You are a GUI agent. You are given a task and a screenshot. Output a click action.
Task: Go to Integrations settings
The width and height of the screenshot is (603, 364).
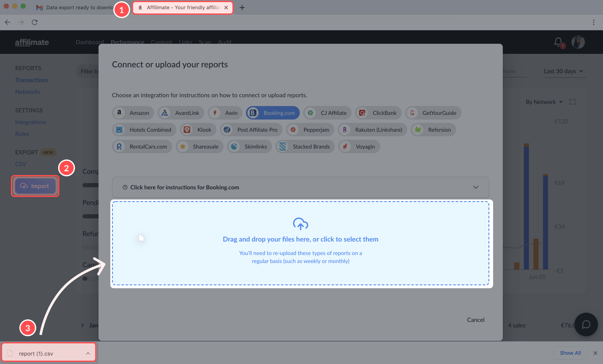pyautogui.click(x=31, y=122)
